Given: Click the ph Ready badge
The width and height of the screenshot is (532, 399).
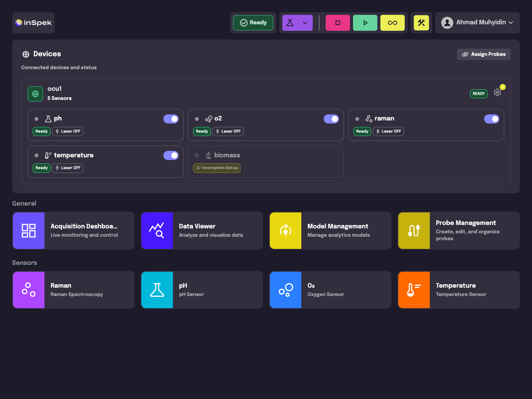Looking at the screenshot, I should (x=41, y=131).
